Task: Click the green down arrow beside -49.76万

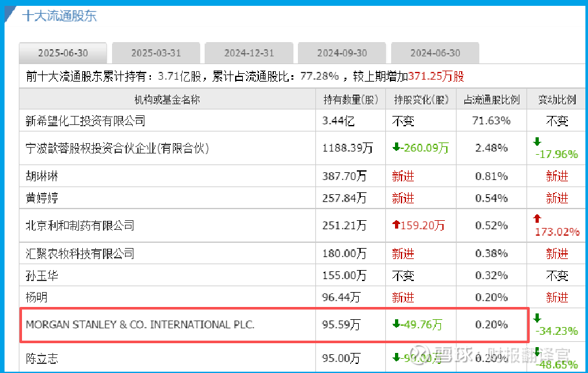Action: [x=396, y=324]
